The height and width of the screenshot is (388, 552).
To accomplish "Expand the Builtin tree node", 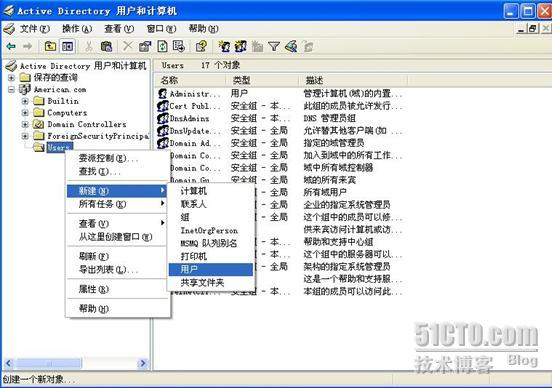I will point(25,101).
